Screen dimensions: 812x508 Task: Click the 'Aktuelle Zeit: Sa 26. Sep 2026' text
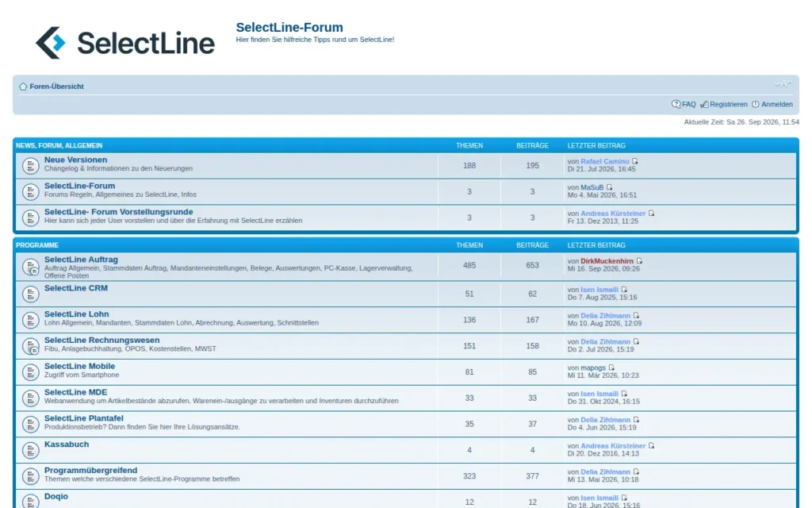tap(741, 121)
